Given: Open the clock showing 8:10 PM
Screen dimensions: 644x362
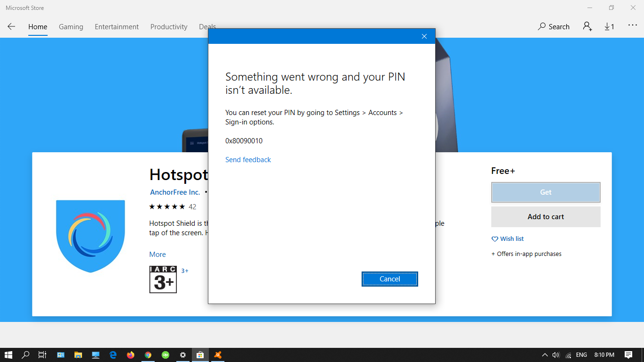Looking at the screenshot, I should 604,355.
